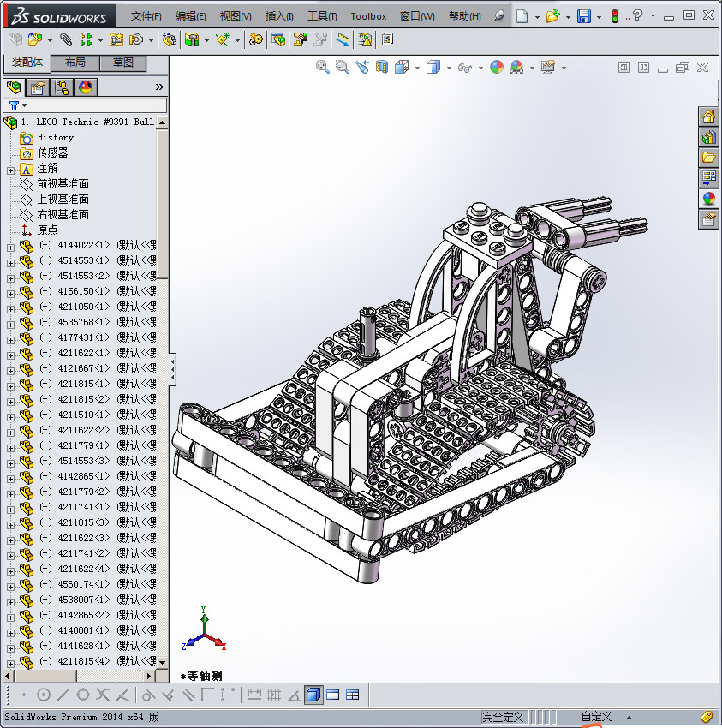Open the Display Style dropdown arrow

click(449, 68)
